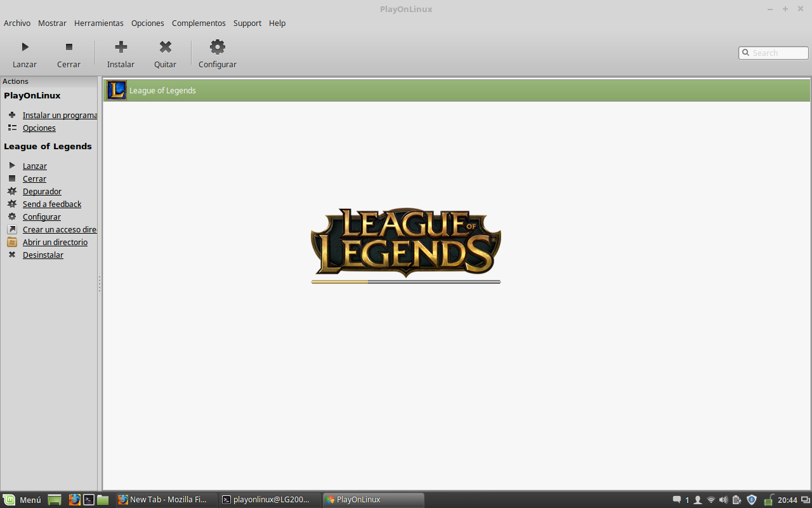Open the Opciones menu in menu bar
This screenshot has width=812, height=508.
148,23
